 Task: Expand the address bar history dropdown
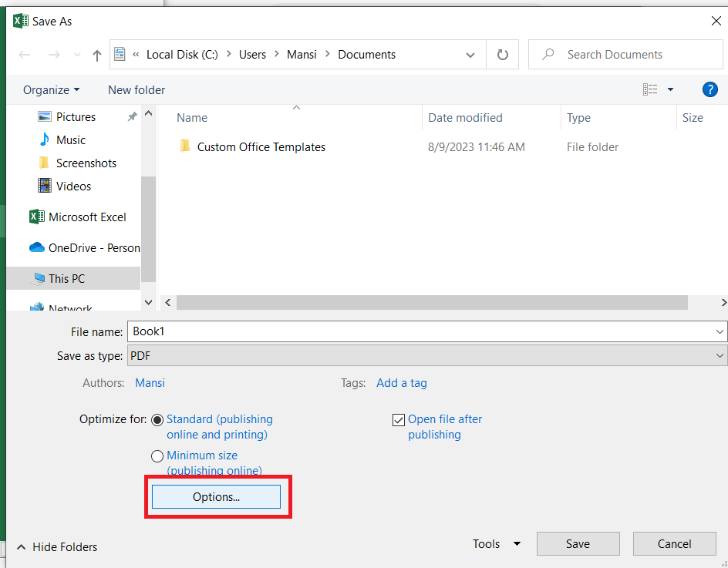pyautogui.click(x=470, y=55)
